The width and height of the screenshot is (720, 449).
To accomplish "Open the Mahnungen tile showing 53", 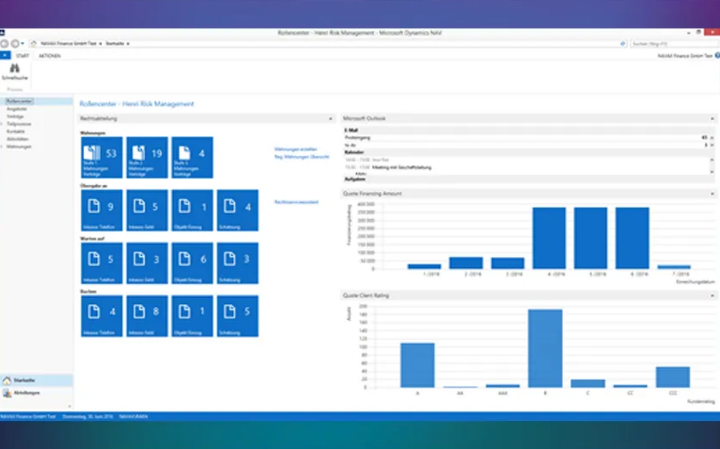I will pos(101,157).
